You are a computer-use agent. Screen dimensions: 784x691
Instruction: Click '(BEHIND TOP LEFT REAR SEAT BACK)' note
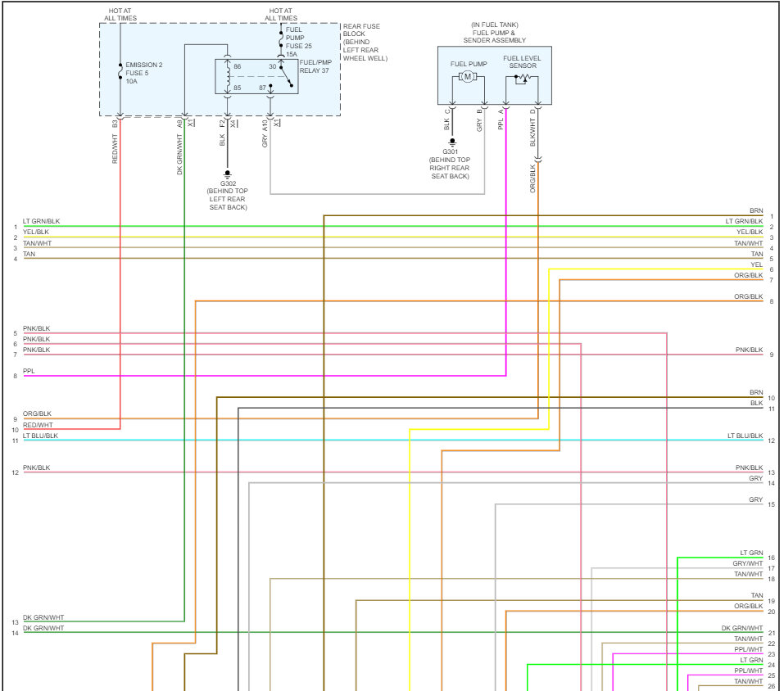(228, 199)
